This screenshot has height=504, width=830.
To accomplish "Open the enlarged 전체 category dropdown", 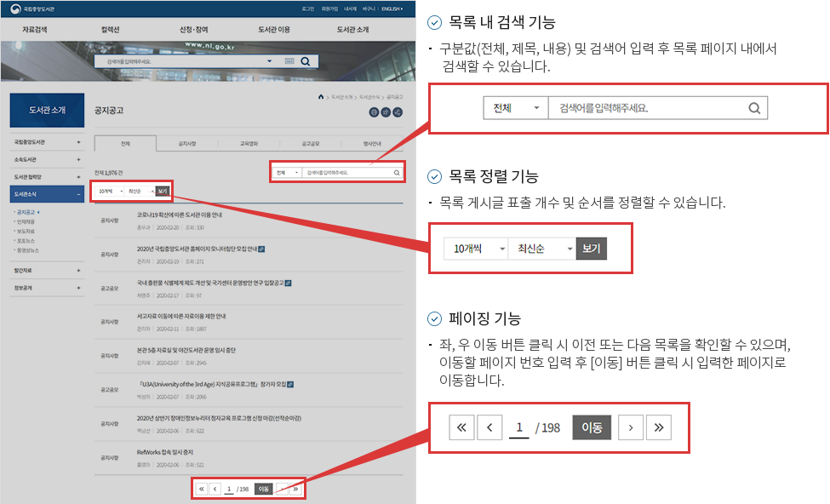I will click(x=515, y=108).
